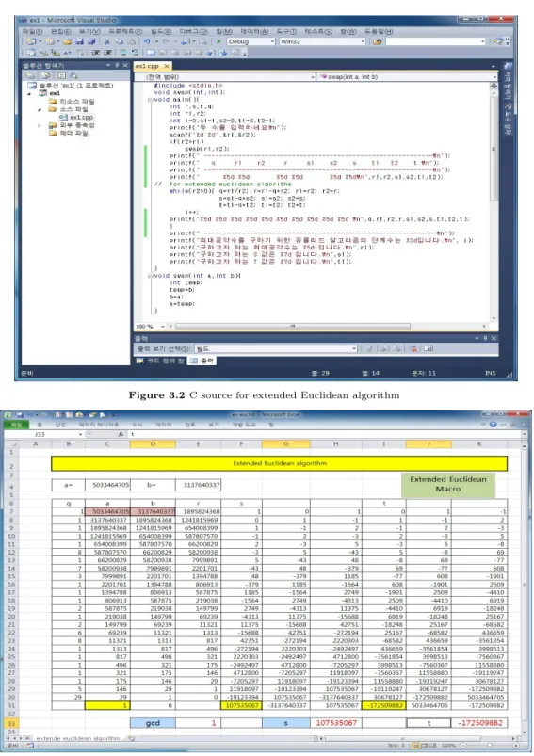Click the Save icon in Excel quick access toolbar
This screenshot has height=756, width=534.
click(x=21, y=414)
